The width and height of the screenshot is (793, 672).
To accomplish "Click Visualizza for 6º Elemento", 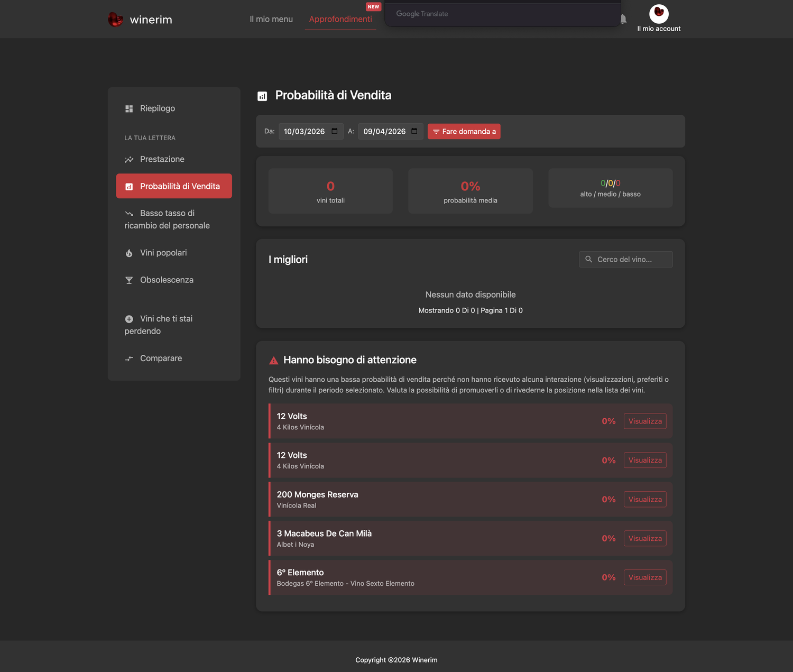I will [x=645, y=578].
